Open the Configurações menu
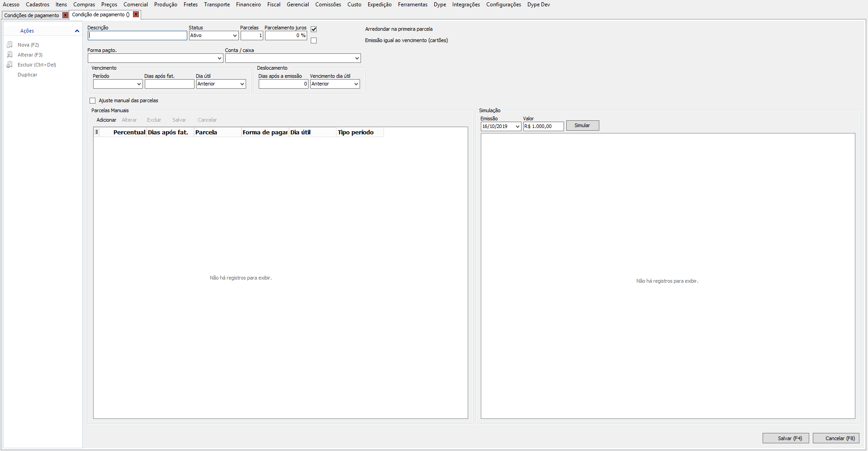The image size is (868, 451). coord(503,5)
